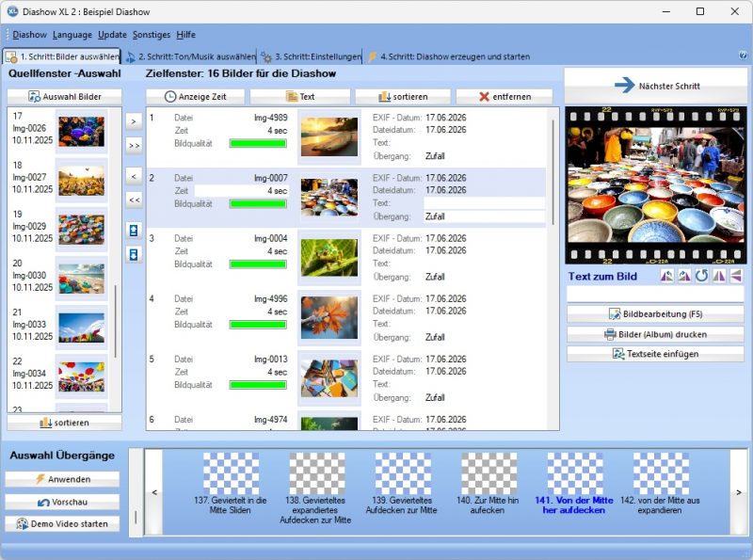Select source thumbnail Img-0029

coord(81,230)
